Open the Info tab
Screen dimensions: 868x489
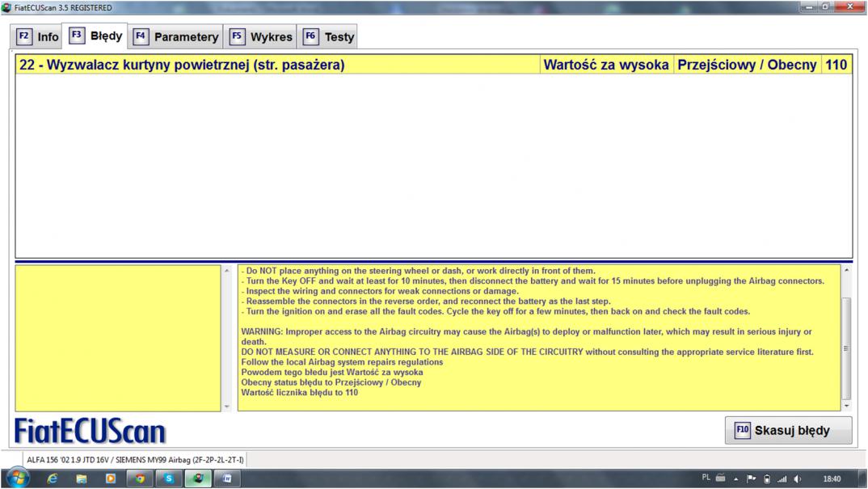[x=36, y=37]
